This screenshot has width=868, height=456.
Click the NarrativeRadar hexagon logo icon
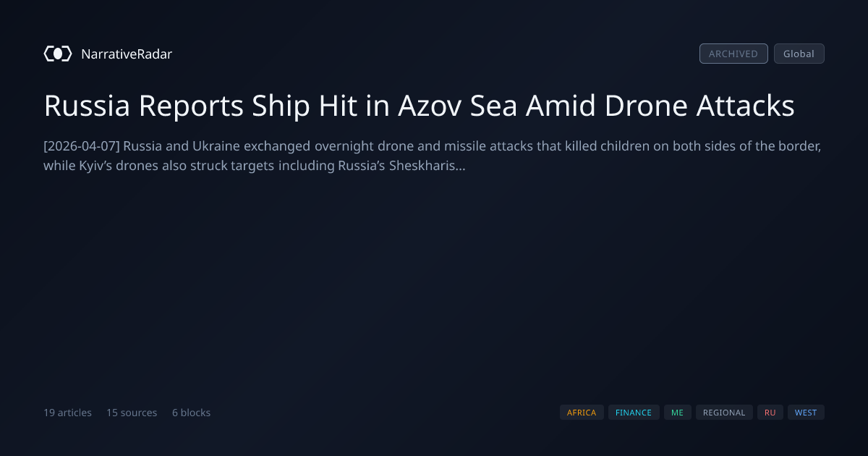(x=58, y=54)
